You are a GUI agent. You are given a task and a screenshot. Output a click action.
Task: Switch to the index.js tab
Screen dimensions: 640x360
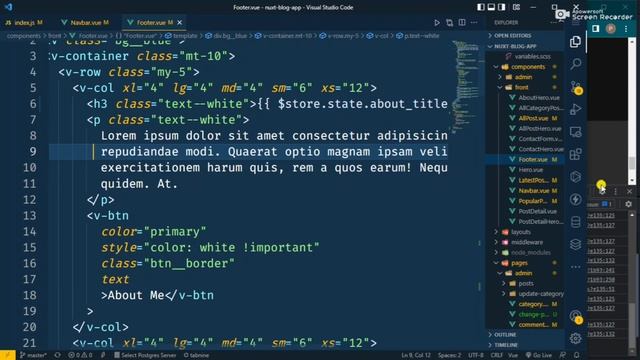pyautogui.click(x=24, y=23)
